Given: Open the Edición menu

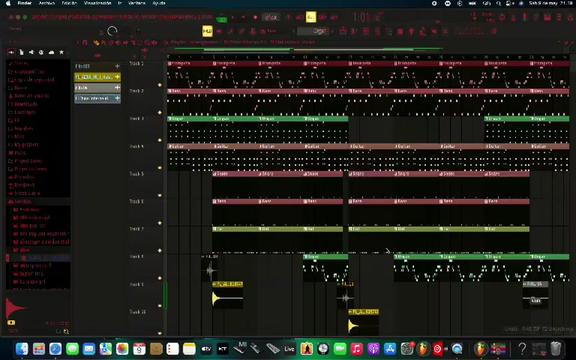Looking at the screenshot, I should (x=69, y=3).
